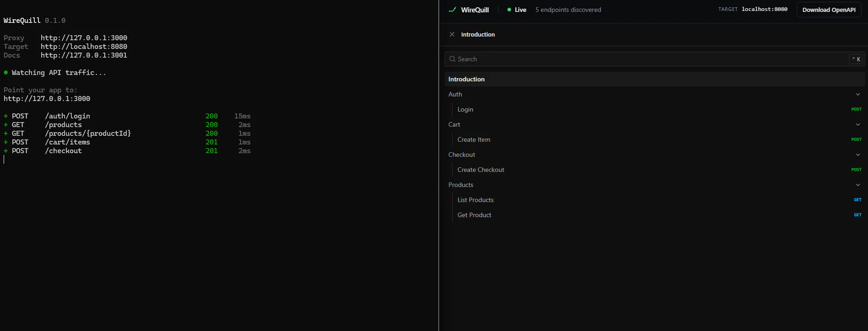The width and height of the screenshot is (868, 331).
Task: Click the POST badge next to Login
Action: click(856, 109)
